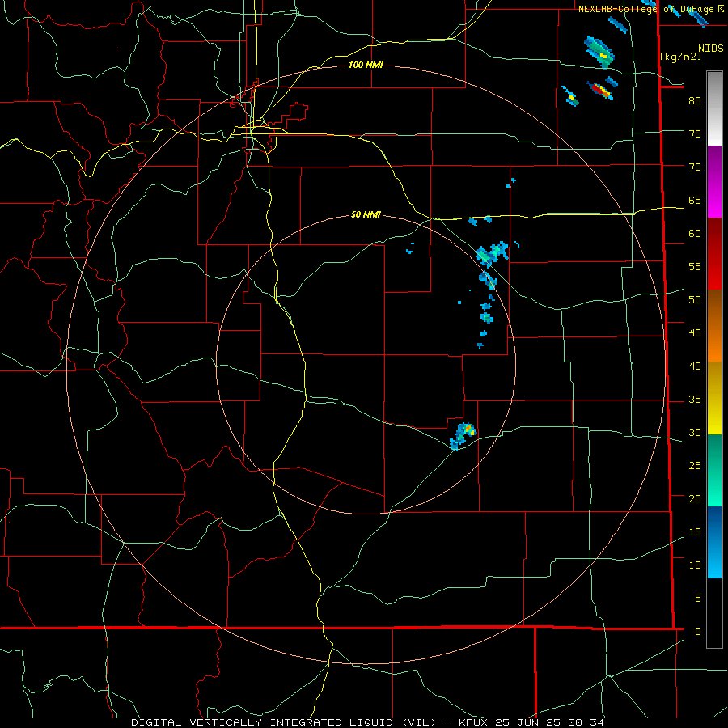Select the "55" value on the VIL scale
Screen dimensions: 728x728
(x=695, y=267)
